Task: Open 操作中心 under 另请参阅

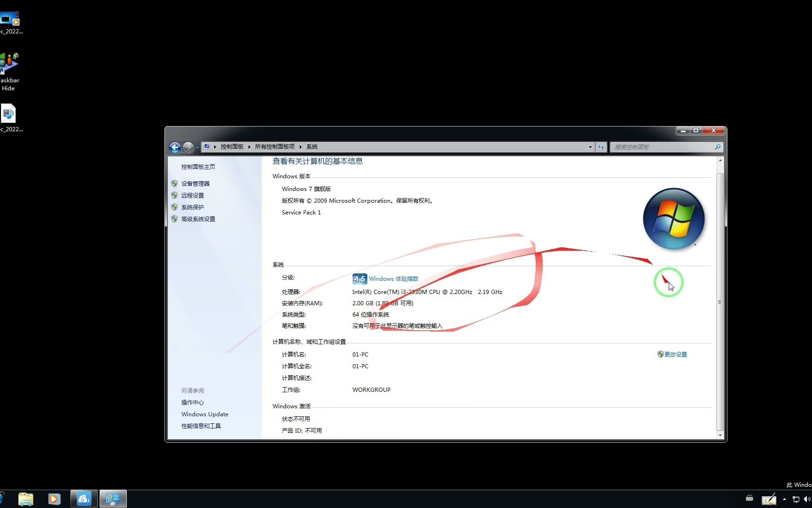Action: click(x=193, y=402)
